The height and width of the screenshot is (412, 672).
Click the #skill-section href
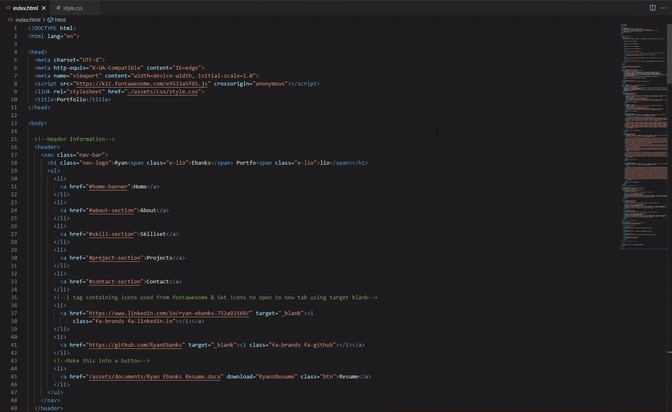click(111, 234)
